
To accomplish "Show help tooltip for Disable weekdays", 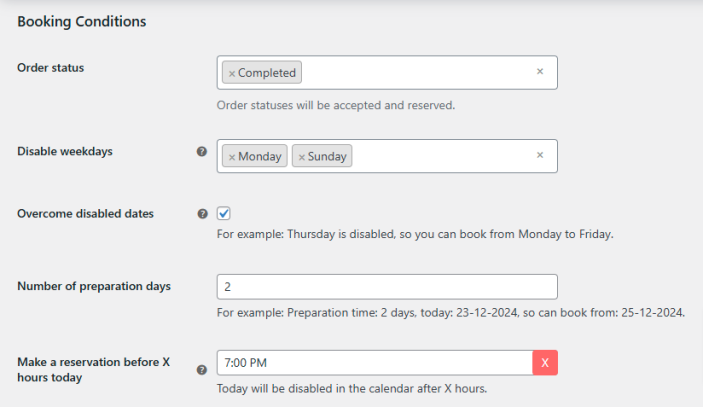I will tap(202, 152).
